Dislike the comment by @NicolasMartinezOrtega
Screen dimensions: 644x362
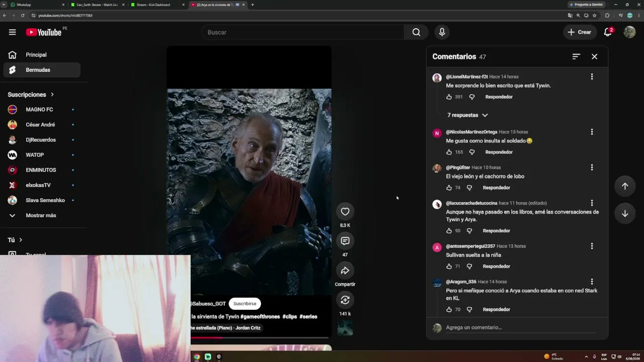(472, 152)
